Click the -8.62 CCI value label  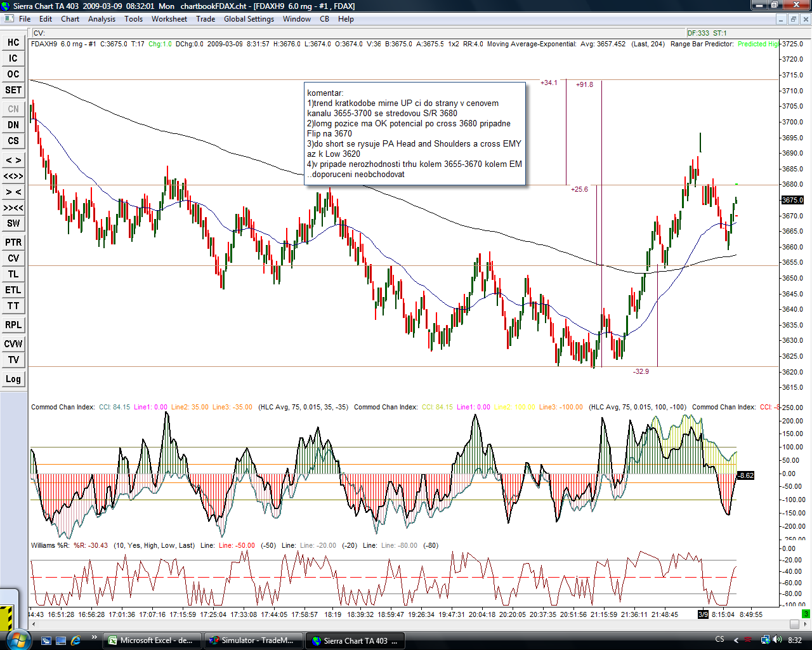click(745, 475)
